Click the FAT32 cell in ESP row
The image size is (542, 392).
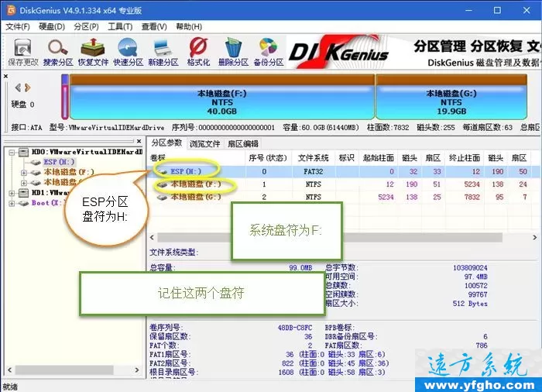pos(313,171)
